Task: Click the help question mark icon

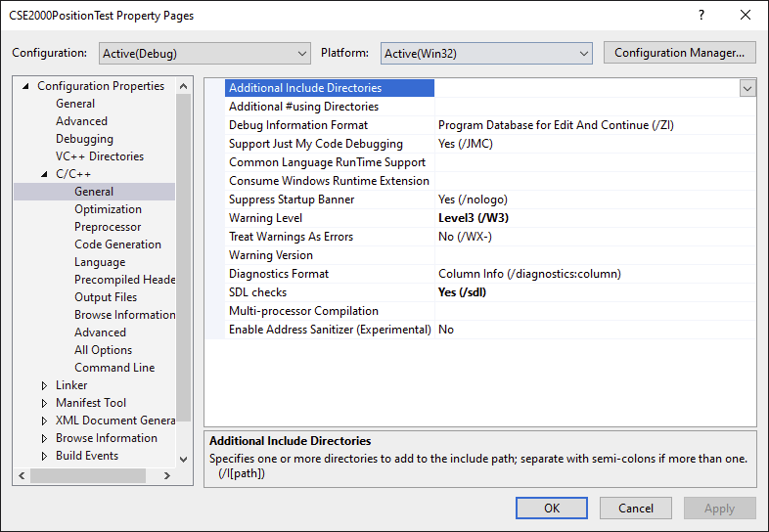Action: [x=701, y=16]
